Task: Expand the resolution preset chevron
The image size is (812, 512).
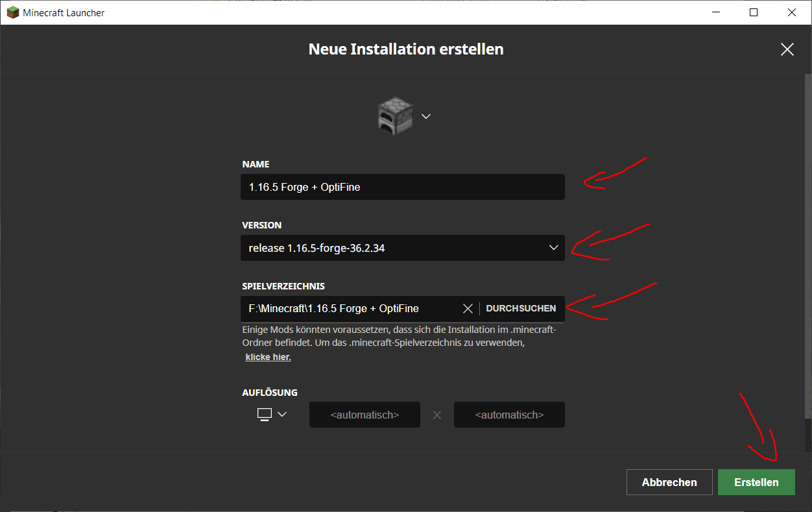Action: pyautogui.click(x=282, y=414)
